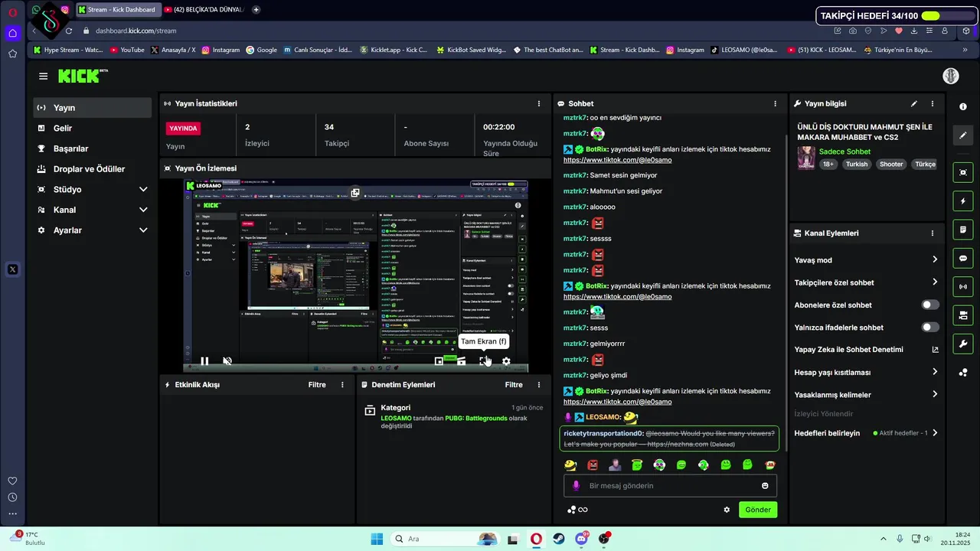This screenshot has height=551, width=980.
Task: Click the broadcast signal icon in right rail
Action: [963, 286]
